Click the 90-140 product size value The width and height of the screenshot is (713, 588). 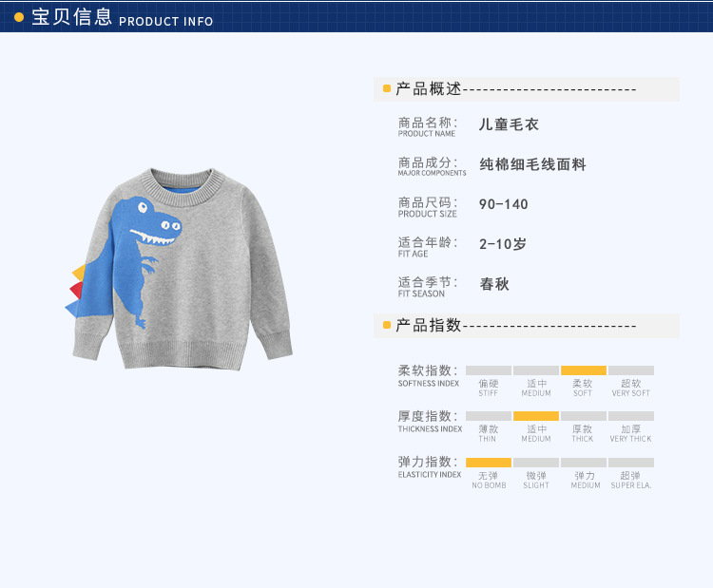point(503,204)
